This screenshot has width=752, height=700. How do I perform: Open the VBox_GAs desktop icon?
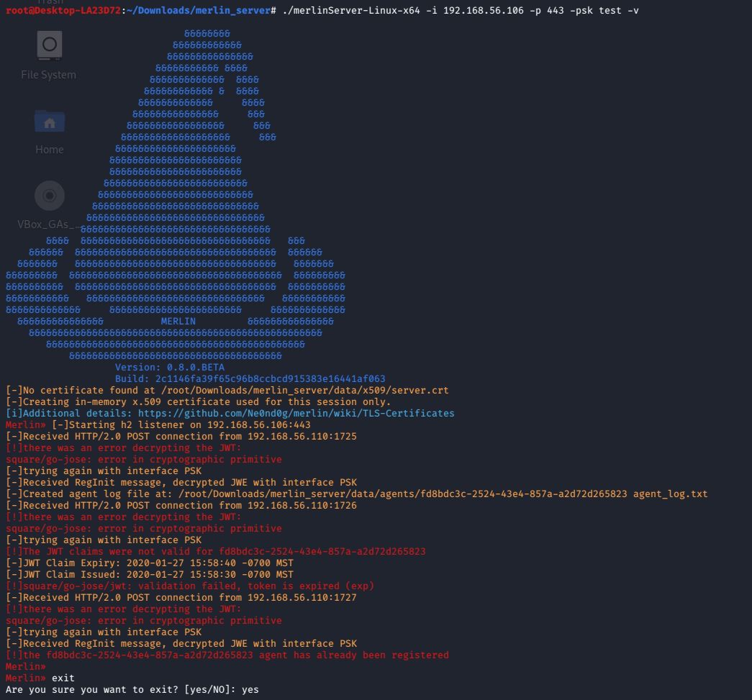click(x=49, y=195)
